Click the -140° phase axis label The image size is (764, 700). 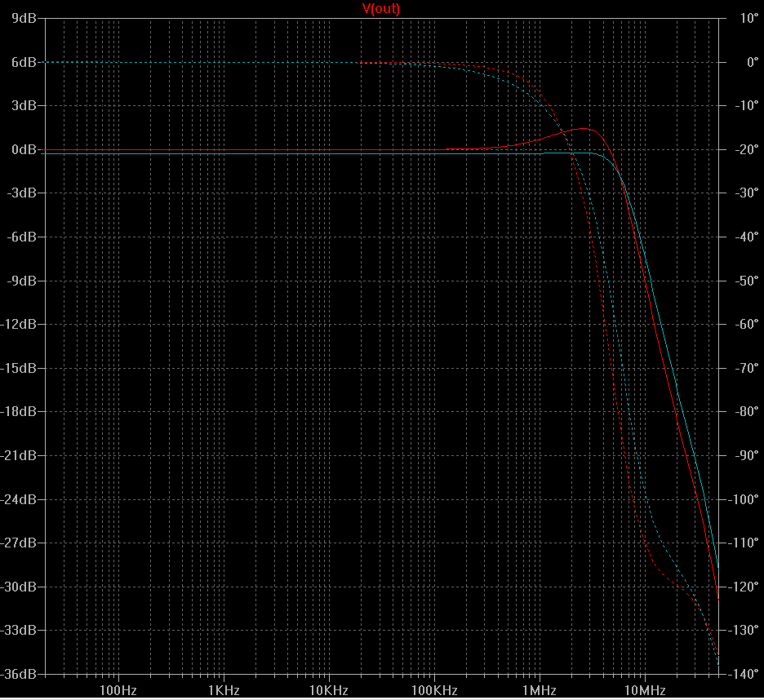(744, 674)
